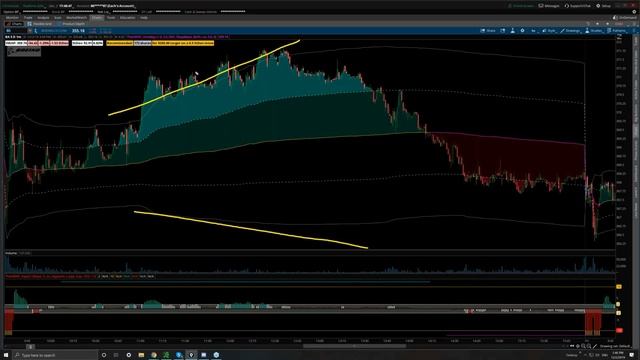Open the Scan main tab
Image resolution: width=640 pixels, height=360 pixels.
[58, 18]
